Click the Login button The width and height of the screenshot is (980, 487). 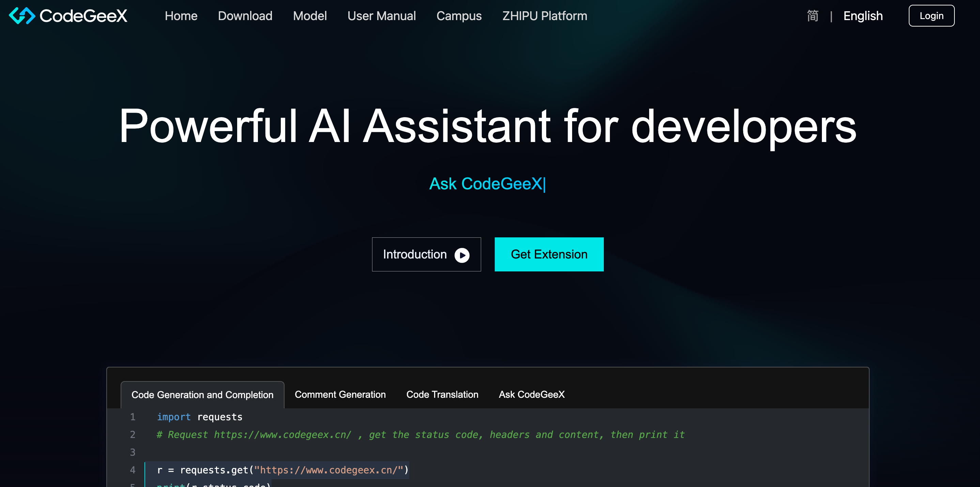[931, 16]
